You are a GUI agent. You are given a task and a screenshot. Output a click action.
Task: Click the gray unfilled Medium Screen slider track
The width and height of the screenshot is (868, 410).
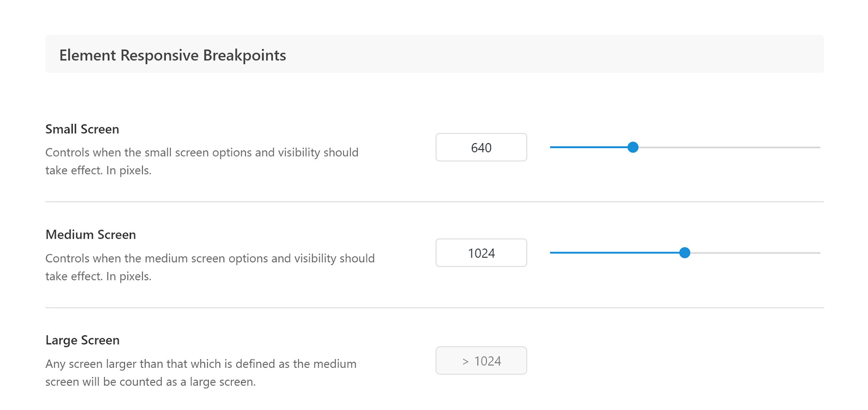coord(755,253)
